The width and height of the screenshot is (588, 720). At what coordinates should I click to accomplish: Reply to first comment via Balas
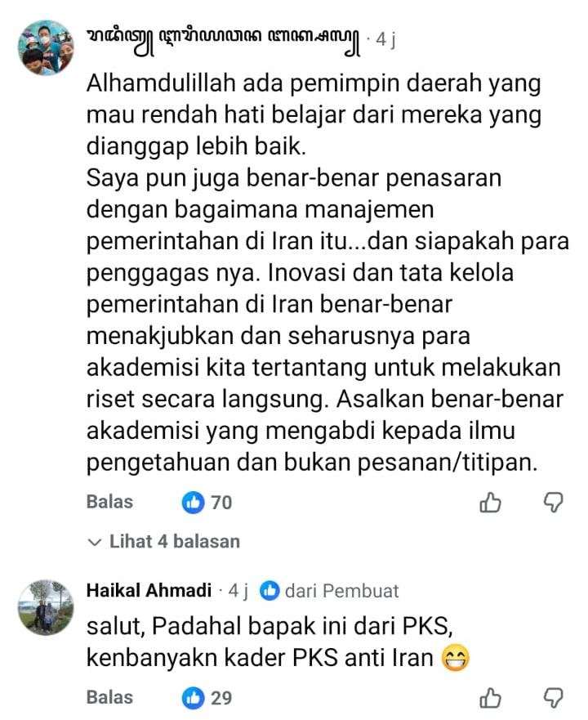(109, 502)
